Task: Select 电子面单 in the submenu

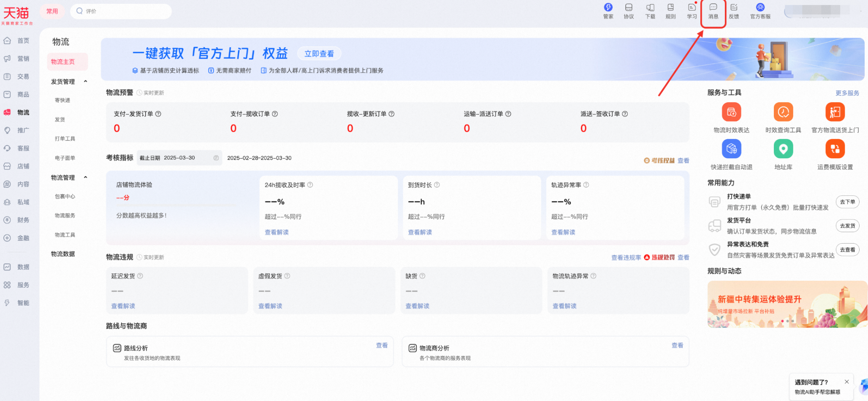Action: pyautogui.click(x=65, y=158)
